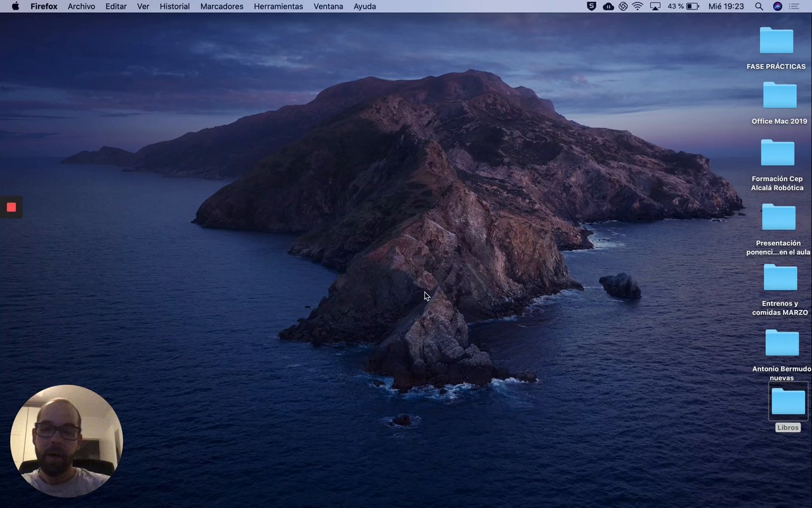Screen dimensions: 812x508
Task: Select the Antonio Bermudo nuevas folder icon
Action: point(782,343)
